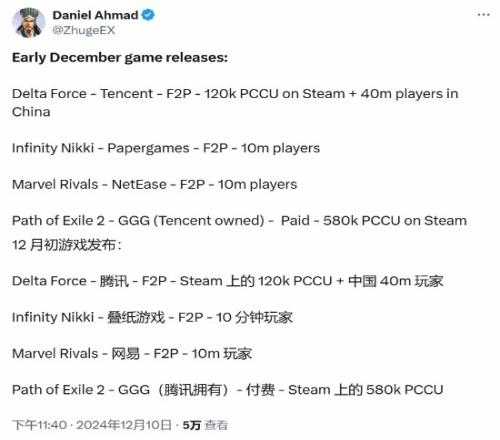Open the three-dot more options menu

pos(483,15)
